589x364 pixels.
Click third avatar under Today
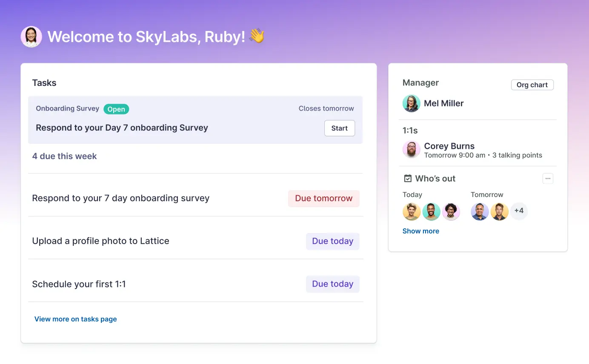pyautogui.click(x=451, y=211)
